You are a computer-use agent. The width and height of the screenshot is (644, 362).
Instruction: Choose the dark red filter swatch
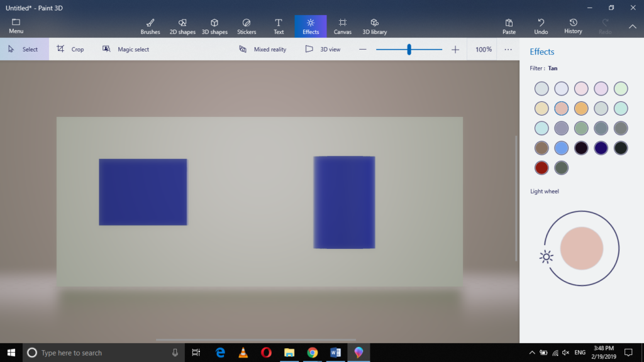pos(541,168)
